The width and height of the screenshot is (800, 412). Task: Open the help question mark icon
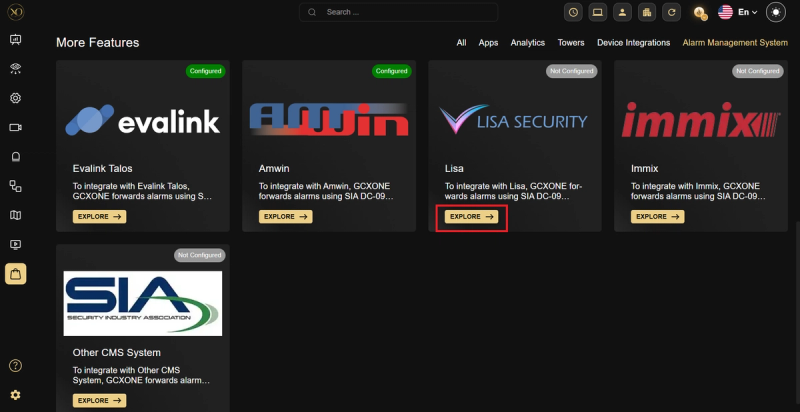pyautogui.click(x=15, y=366)
